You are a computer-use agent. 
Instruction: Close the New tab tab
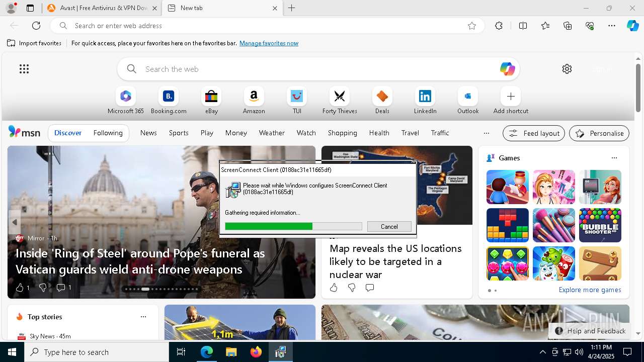[x=275, y=8]
